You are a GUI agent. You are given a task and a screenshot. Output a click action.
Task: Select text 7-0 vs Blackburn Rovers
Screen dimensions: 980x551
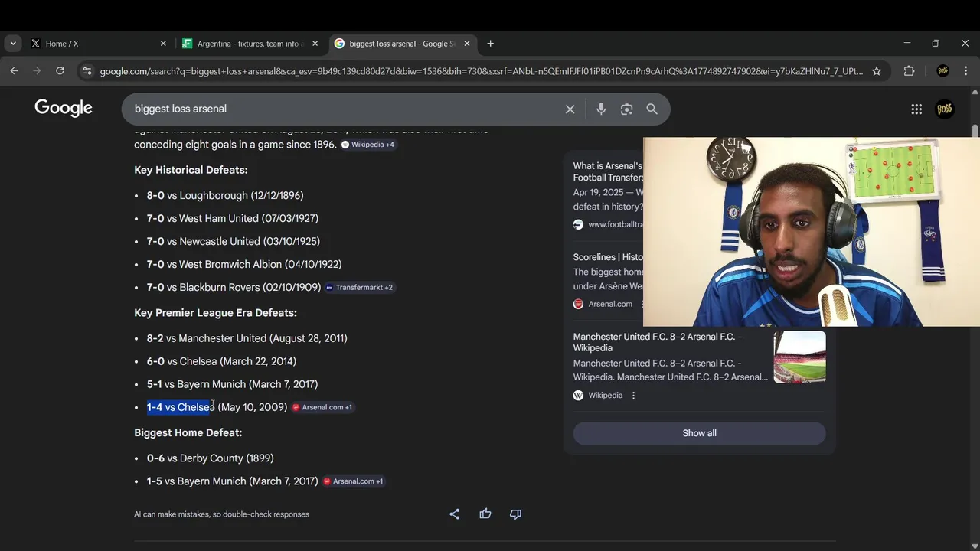coord(204,288)
